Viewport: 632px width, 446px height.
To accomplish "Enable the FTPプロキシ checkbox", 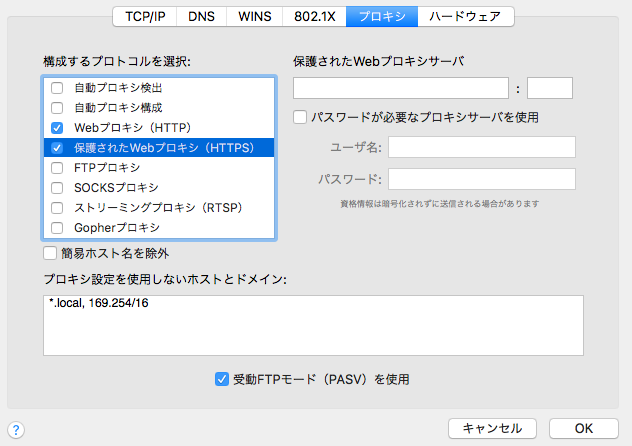I will (x=57, y=168).
